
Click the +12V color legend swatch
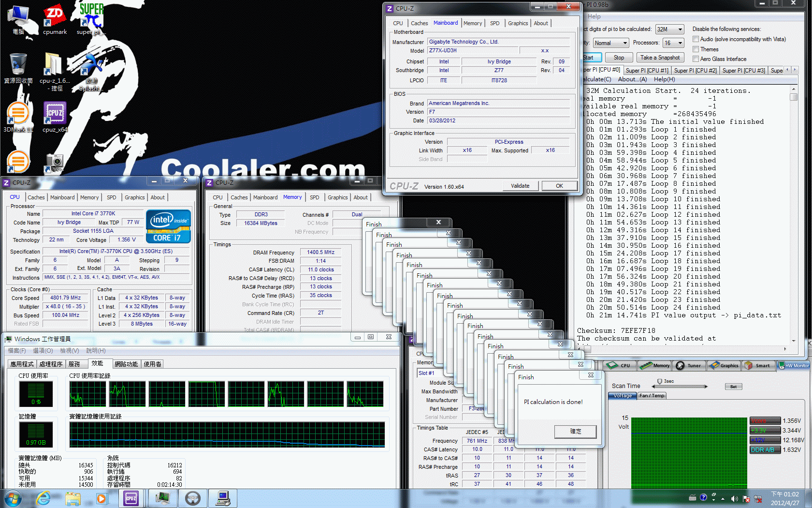765,440
